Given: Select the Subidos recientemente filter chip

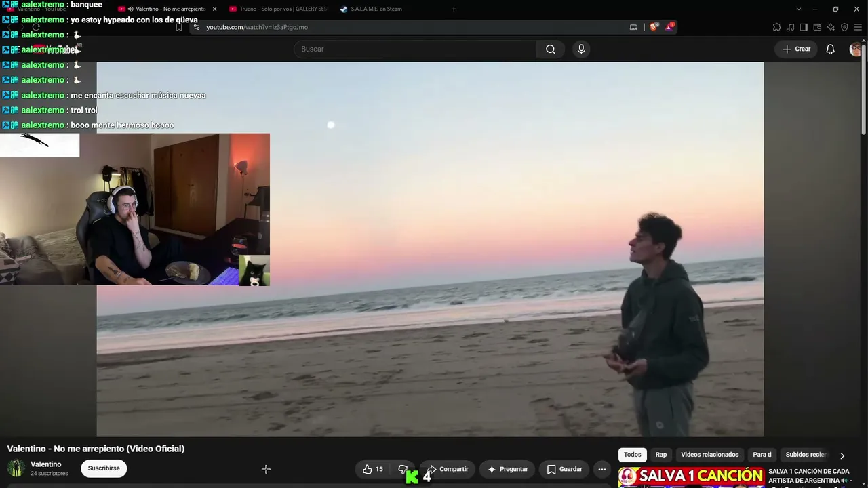Looking at the screenshot, I should click(806, 455).
